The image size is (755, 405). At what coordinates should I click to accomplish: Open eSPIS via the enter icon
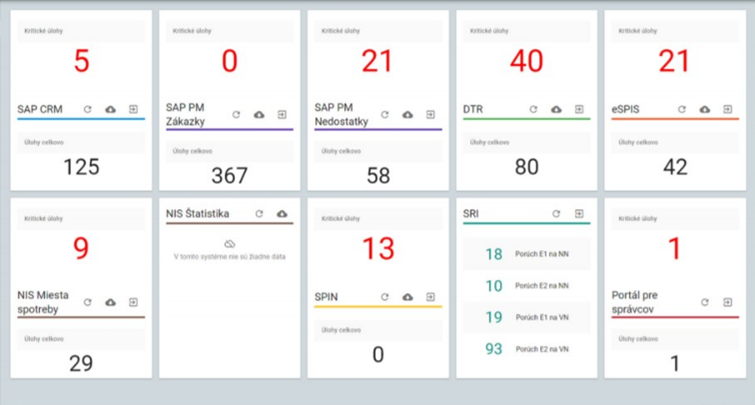pyautogui.click(x=728, y=109)
